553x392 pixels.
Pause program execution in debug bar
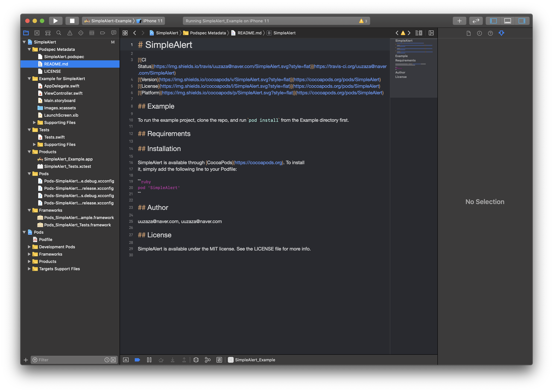(x=149, y=360)
